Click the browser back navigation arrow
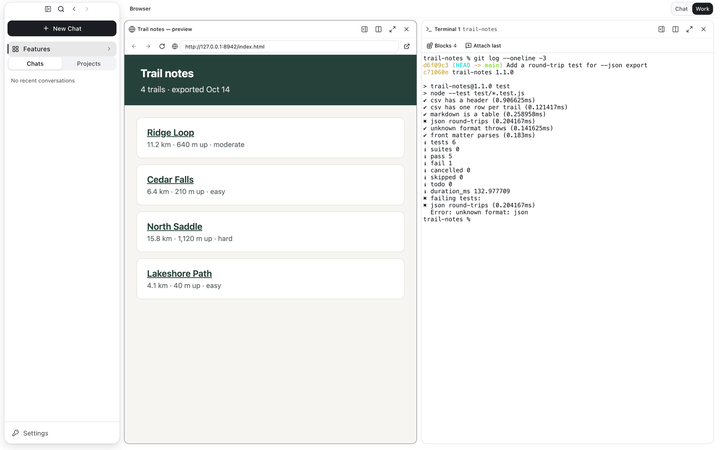720x450 pixels. tap(134, 46)
